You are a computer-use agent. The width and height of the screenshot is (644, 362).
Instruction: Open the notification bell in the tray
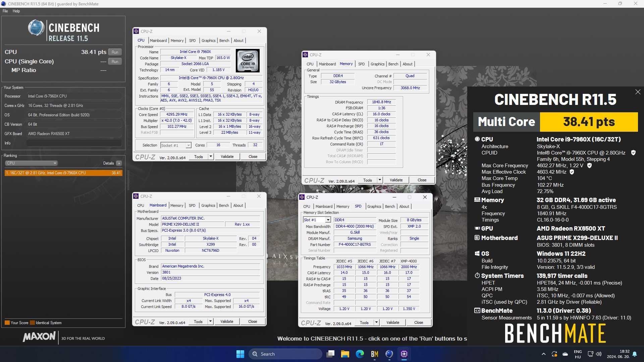[x=635, y=354]
